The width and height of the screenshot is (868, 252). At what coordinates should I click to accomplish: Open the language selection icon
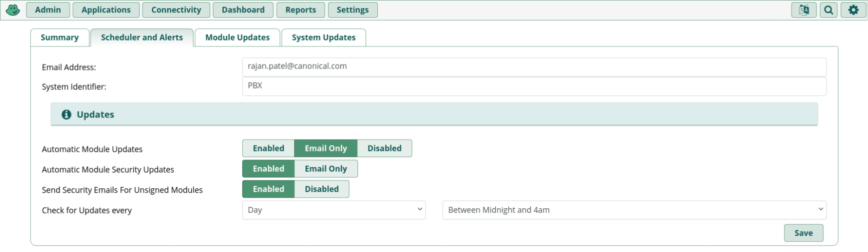coord(804,10)
